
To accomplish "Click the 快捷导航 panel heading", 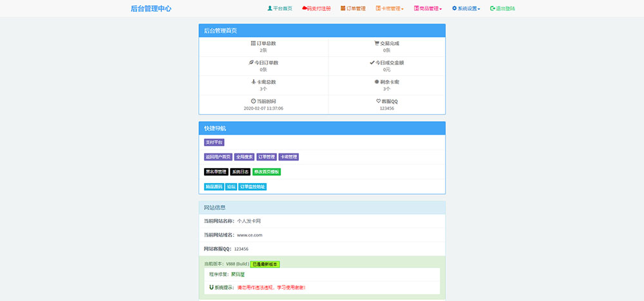I will [x=322, y=128].
